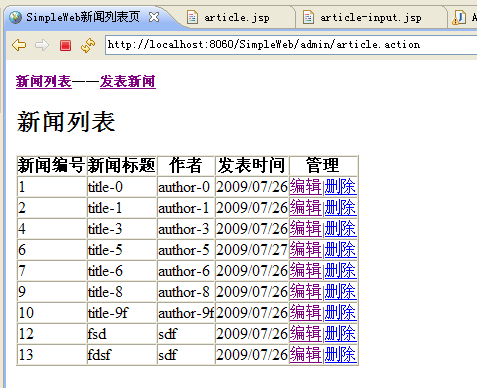Click news number 13 cell
477x388 pixels.
tap(52, 355)
